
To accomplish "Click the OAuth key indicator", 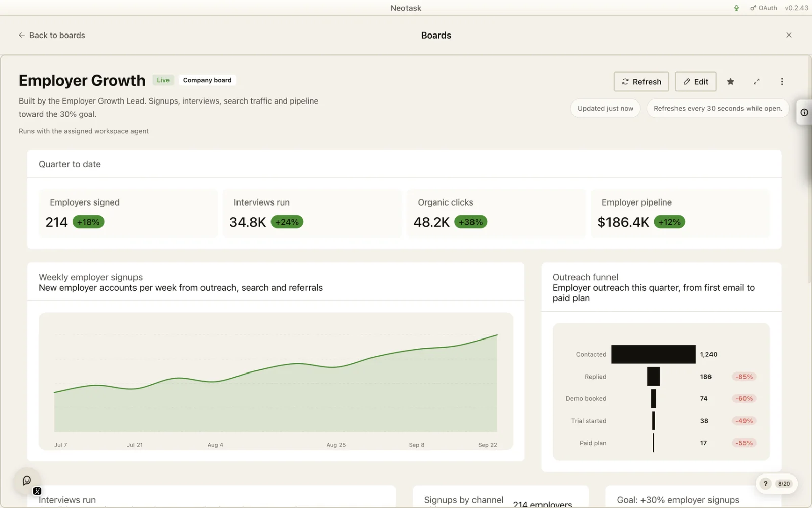I will tap(764, 8).
